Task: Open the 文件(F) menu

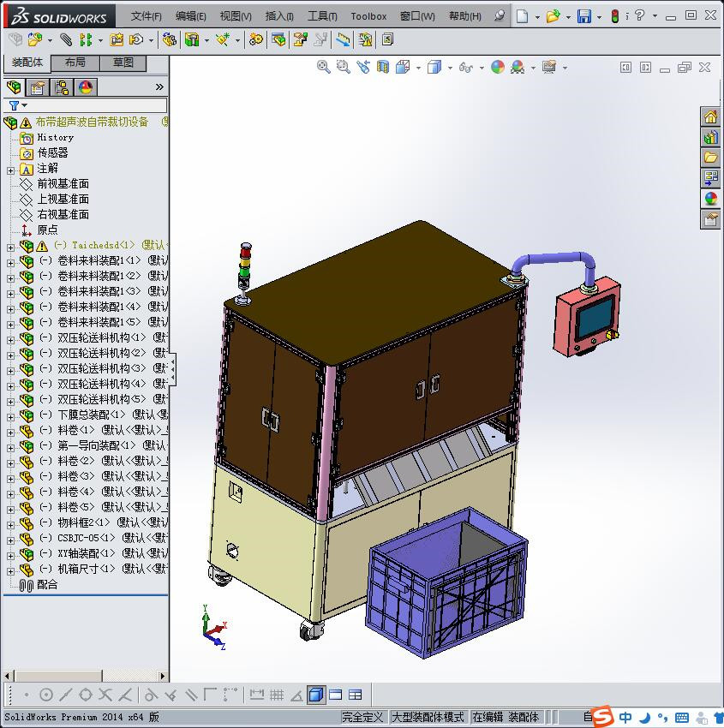Action: click(x=146, y=16)
